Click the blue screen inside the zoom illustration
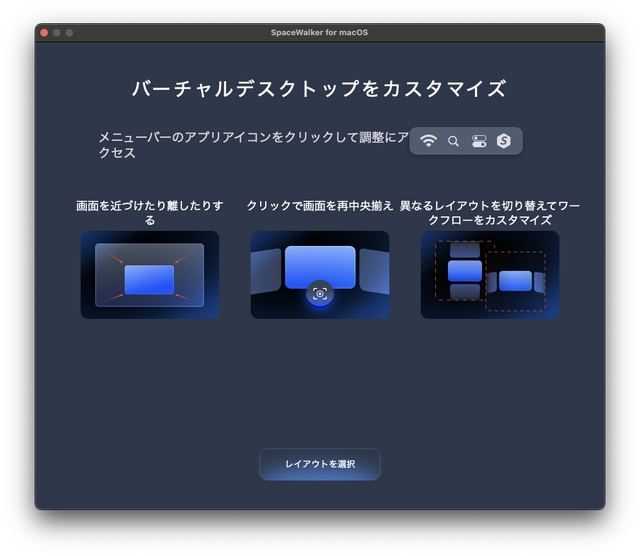Viewport: 640px width, 556px height. [149, 279]
